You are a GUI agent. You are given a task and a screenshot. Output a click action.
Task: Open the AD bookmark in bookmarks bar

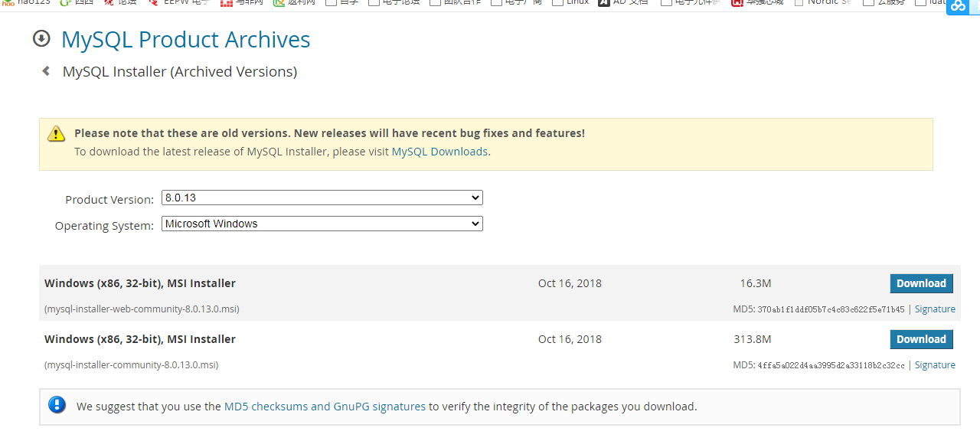click(x=622, y=2)
